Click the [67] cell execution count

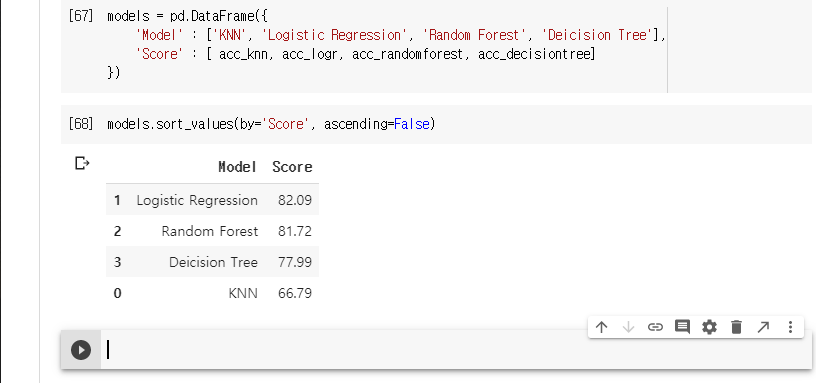coord(81,16)
